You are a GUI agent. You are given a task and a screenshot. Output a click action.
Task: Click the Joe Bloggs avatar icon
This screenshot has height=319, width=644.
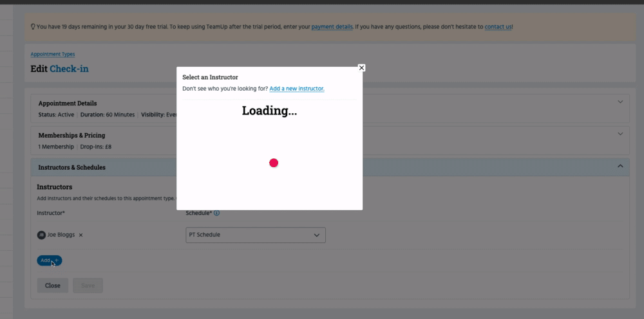[41, 235]
